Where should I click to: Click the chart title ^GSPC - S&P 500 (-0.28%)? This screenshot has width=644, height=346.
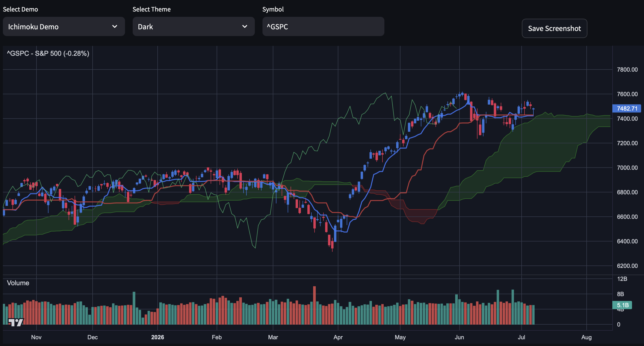(48, 53)
